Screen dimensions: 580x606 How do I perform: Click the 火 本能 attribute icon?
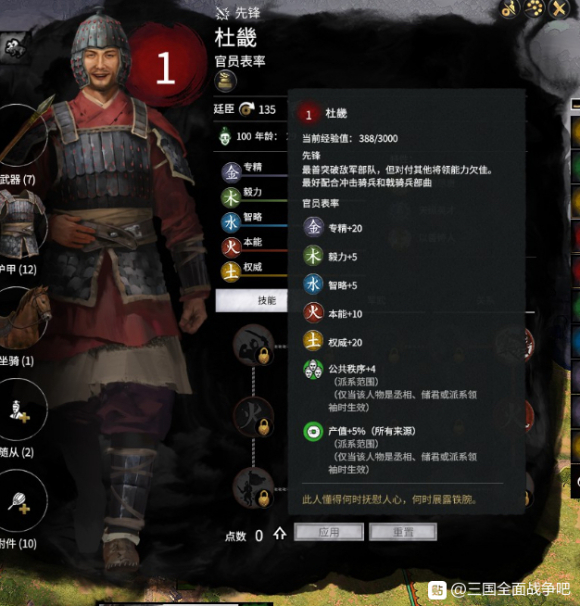(231, 248)
